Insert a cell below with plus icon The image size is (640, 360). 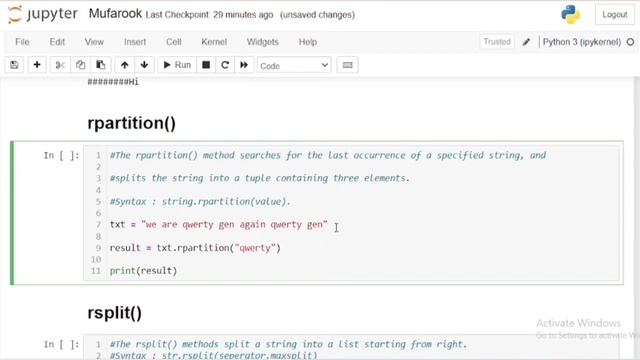click(x=37, y=65)
